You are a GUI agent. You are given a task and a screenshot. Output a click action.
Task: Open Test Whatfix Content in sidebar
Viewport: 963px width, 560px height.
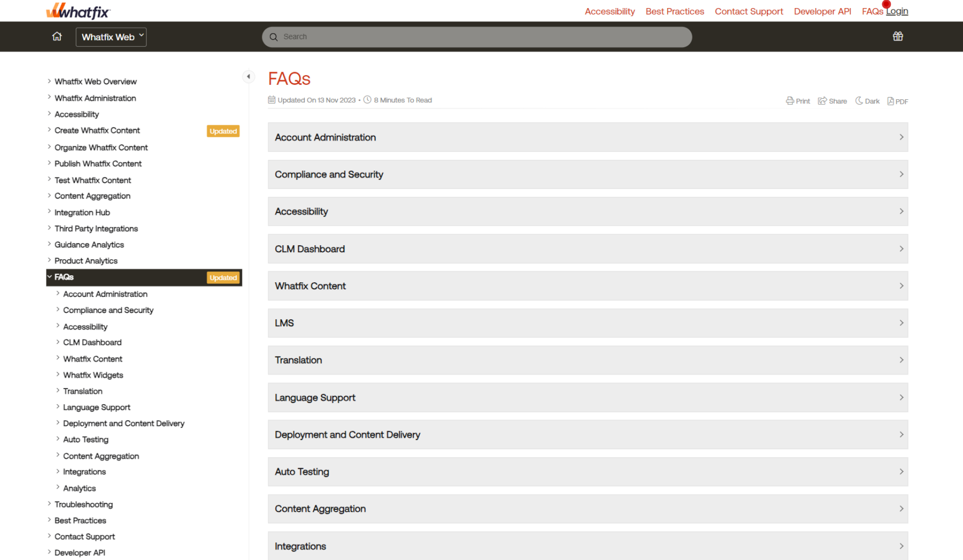pos(93,180)
